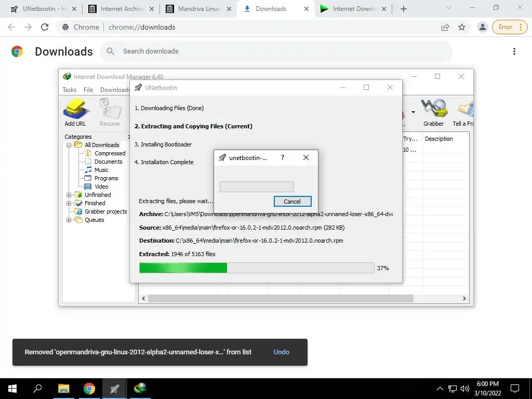Expand the Unfinished tree node
Viewport: 532px width, 399px height.
69,195
